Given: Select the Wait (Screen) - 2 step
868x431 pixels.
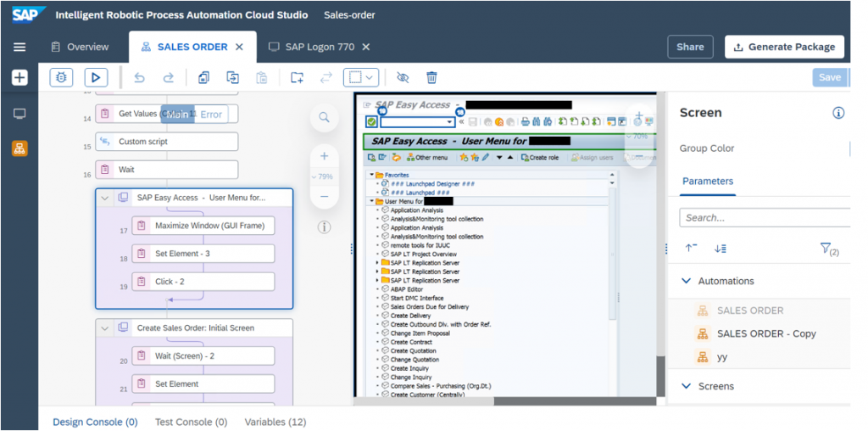Looking at the screenshot, I should pyautogui.click(x=203, y=355).
